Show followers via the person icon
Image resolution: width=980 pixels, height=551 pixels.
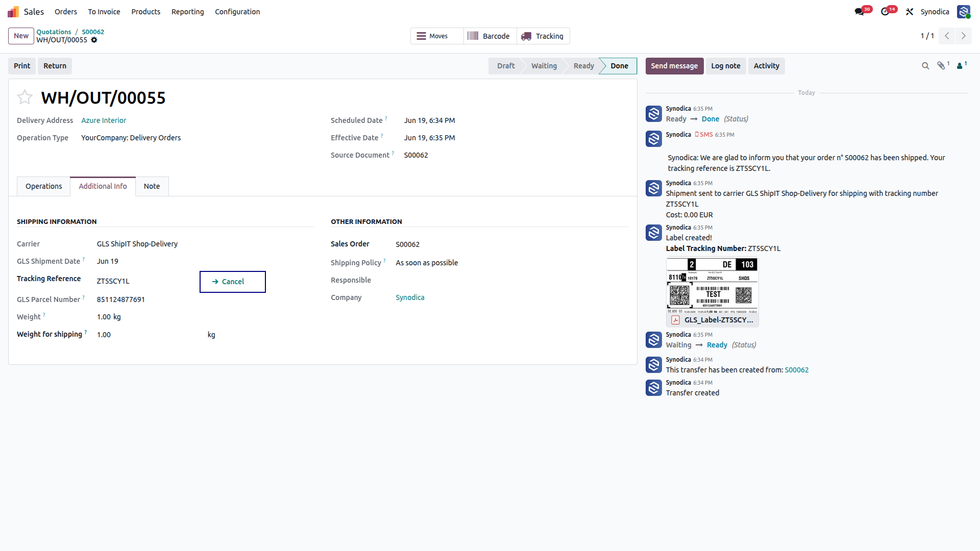(x=961, y=66)
